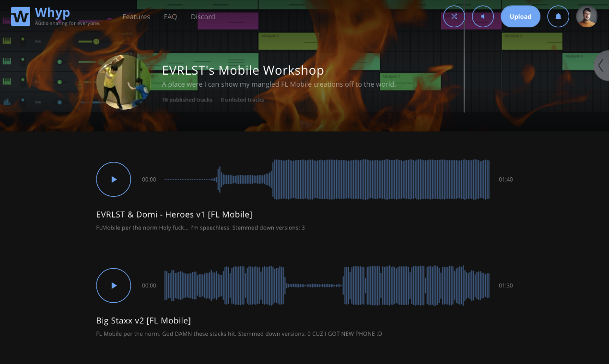This screenshot has height=364, width=609.
Task: Click the Whyp logo icon
Action: (x=21, y=16)
